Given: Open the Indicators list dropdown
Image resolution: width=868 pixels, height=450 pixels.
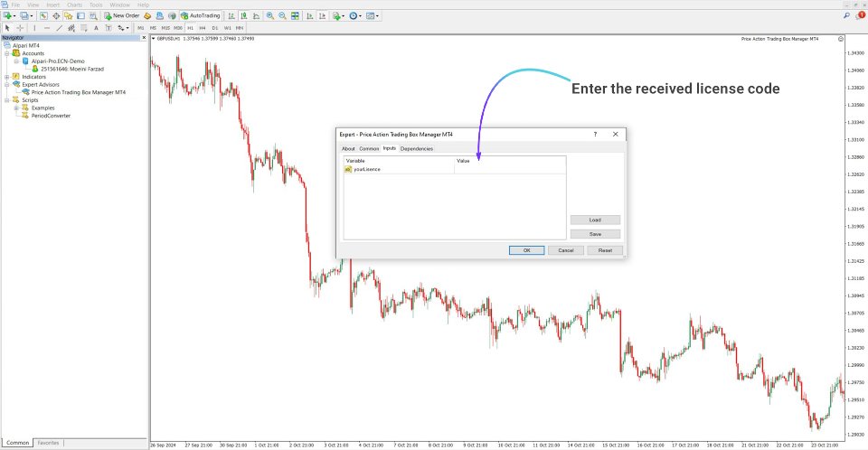Looking at the screenshot, I should 337,16.
